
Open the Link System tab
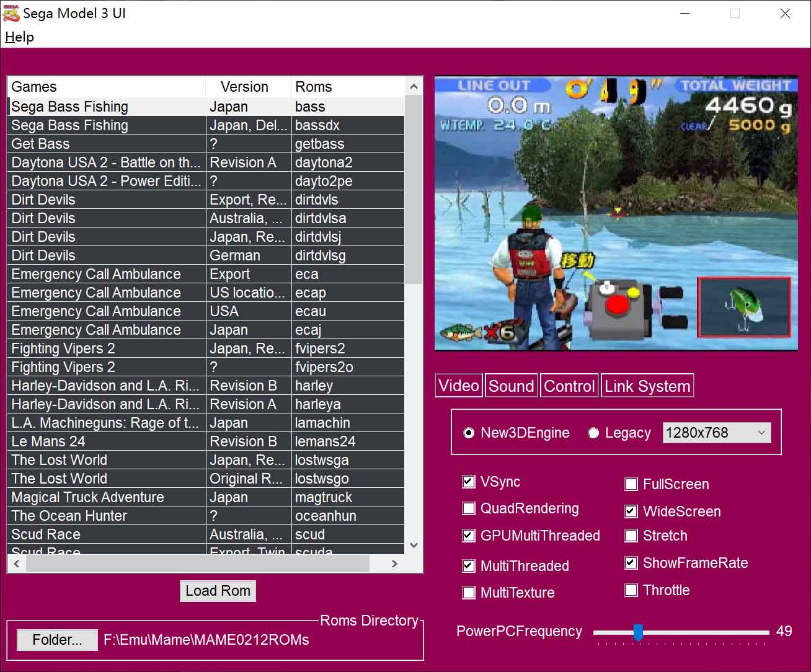point(647,386)
